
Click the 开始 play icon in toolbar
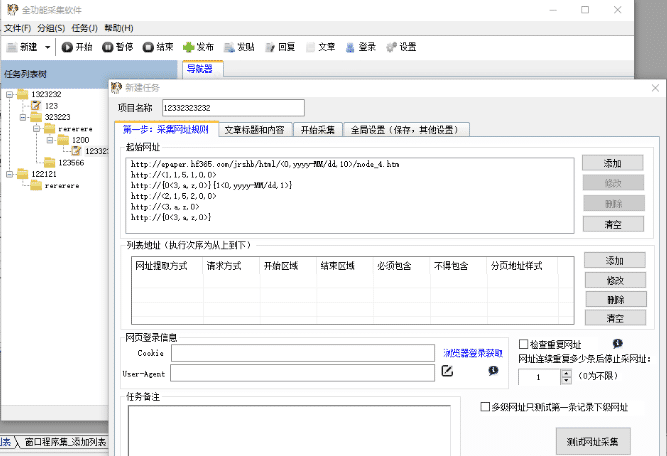[67, 47]
